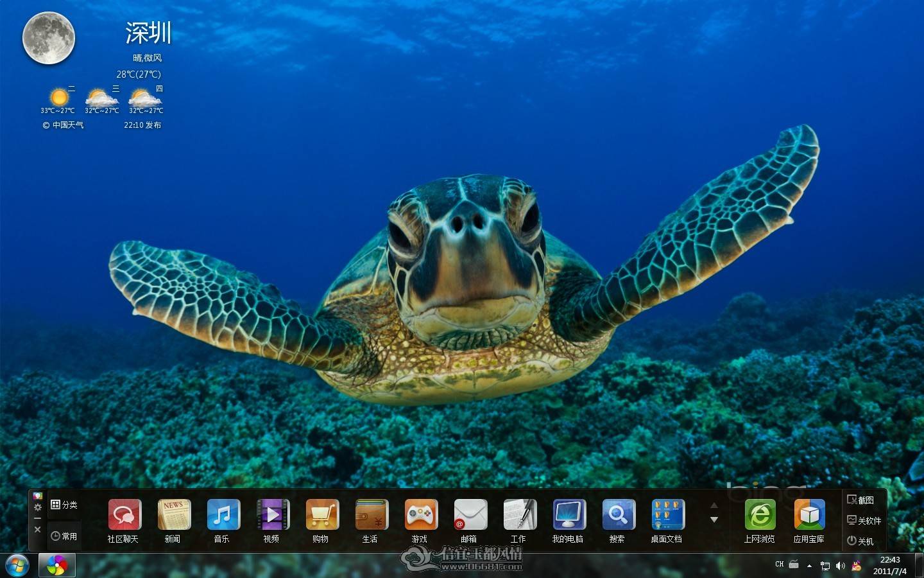Click the 关机 shutdown button
Viewport: 924px width, 578px height.
[x=860, y=541]
